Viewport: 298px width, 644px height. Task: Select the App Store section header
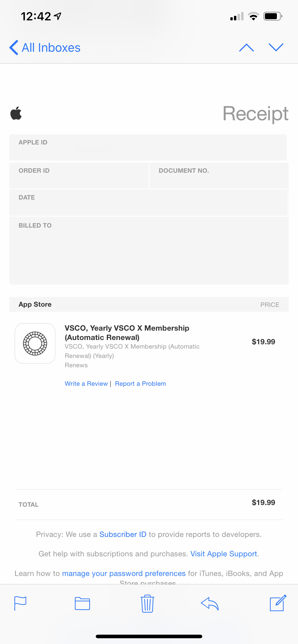point(35,304)
